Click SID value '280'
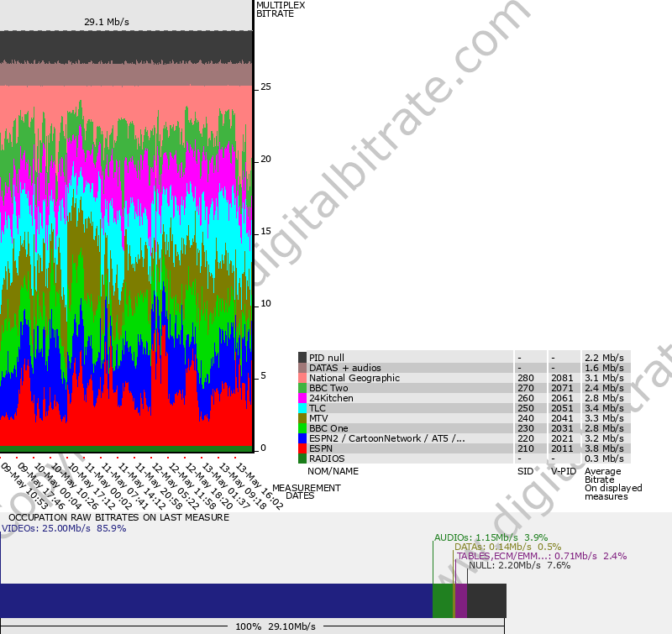This screenshot has height=634, width=672. (x=526, y=378)
